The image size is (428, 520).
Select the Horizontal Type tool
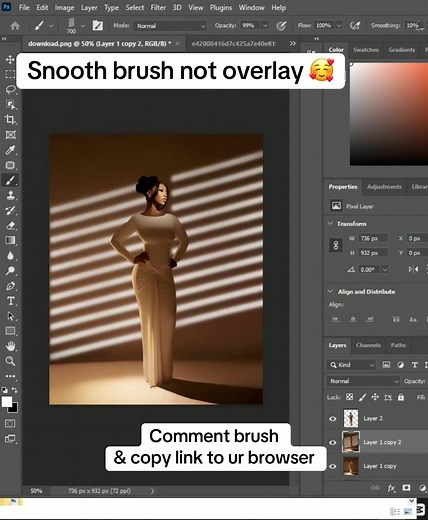[10, 301]
